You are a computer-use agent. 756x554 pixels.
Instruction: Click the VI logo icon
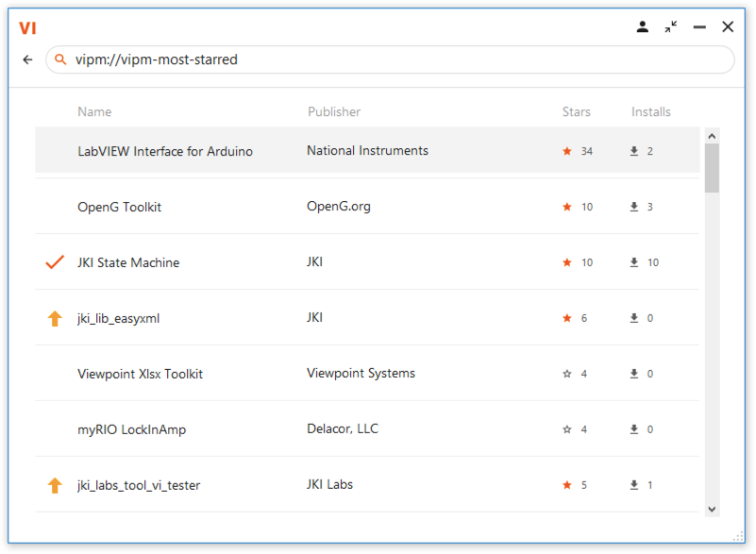[x=27, y=28]
